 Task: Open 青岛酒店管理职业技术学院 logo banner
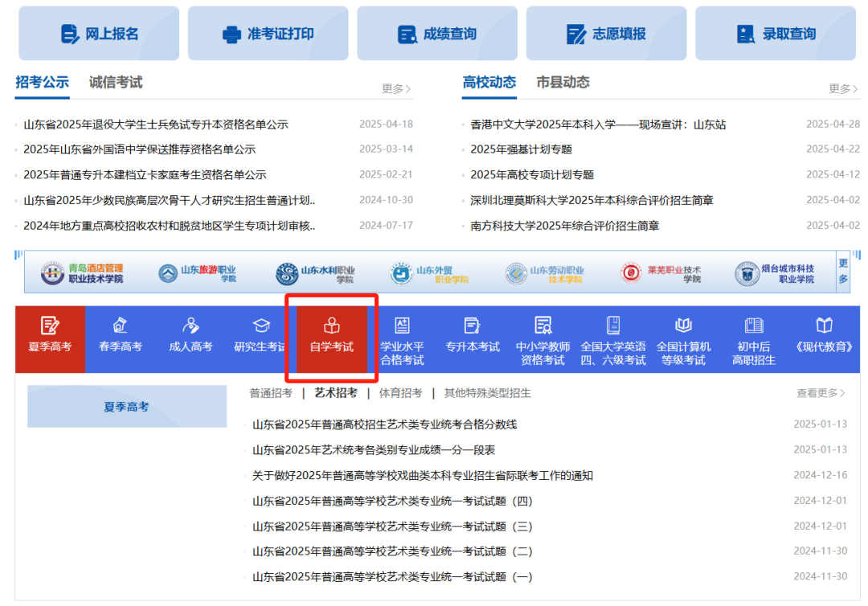coord(82,272)
